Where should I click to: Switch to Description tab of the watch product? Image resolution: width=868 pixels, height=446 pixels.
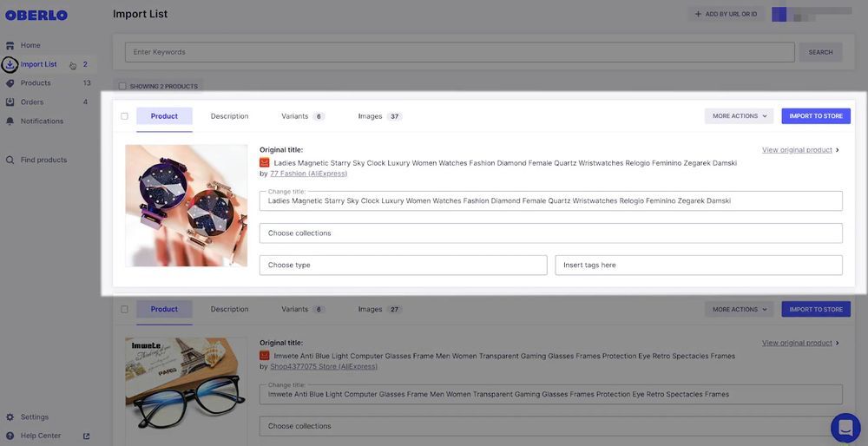229,116
